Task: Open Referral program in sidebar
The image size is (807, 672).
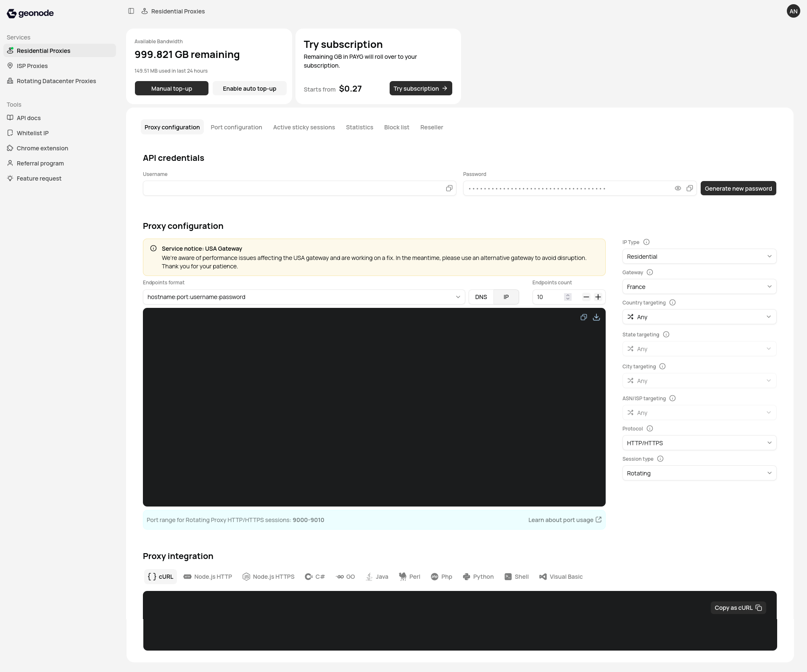Action: (x=60, y=163)
